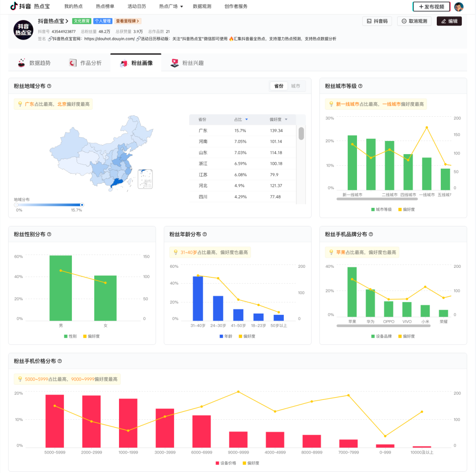The image size is (476, 473).
Task: Click help icon beside 粉丝年龄分布
Action: (x=205, y=234)
